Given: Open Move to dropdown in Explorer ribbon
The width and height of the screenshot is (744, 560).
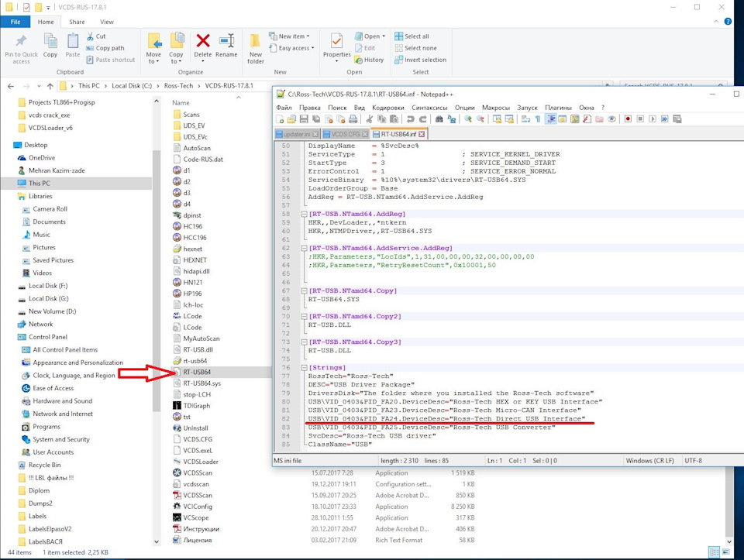Looking at the screenshot, I should point(153,48).
